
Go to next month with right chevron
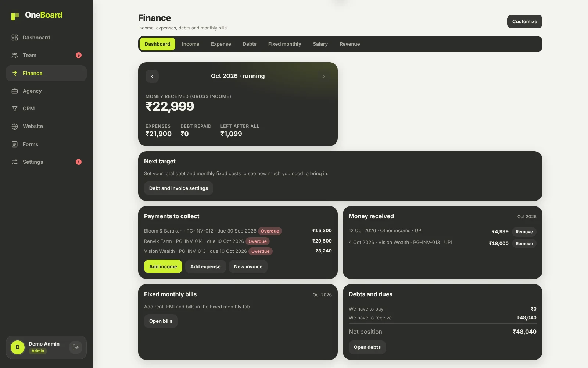323,76
